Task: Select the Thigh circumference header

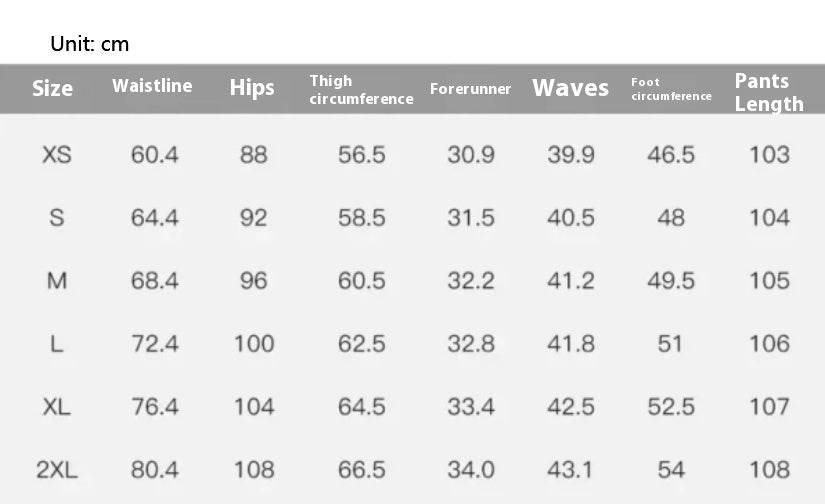Action: [361, 89]
